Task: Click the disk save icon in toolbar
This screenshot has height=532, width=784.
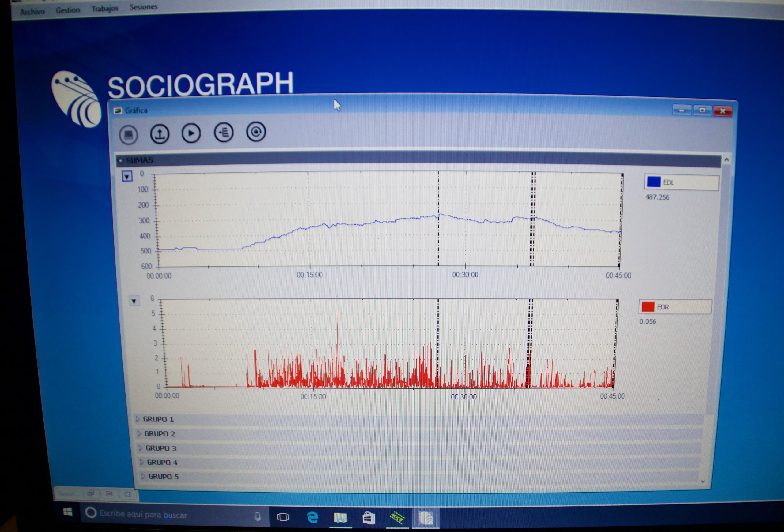Action: click(129, 135)
